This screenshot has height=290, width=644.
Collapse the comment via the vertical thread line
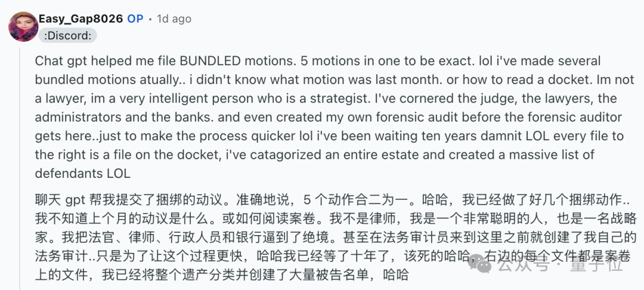pyautogui.click(x=20, y=168)
